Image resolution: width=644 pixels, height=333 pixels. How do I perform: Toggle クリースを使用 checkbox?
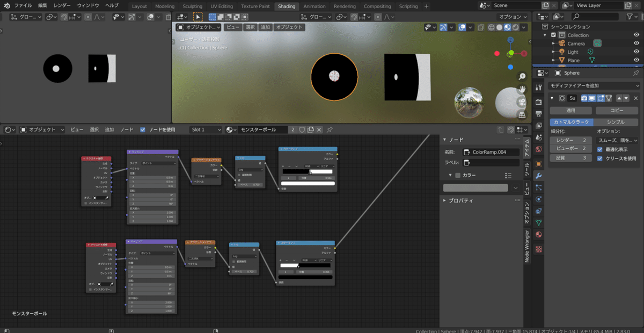pos(600,158)
